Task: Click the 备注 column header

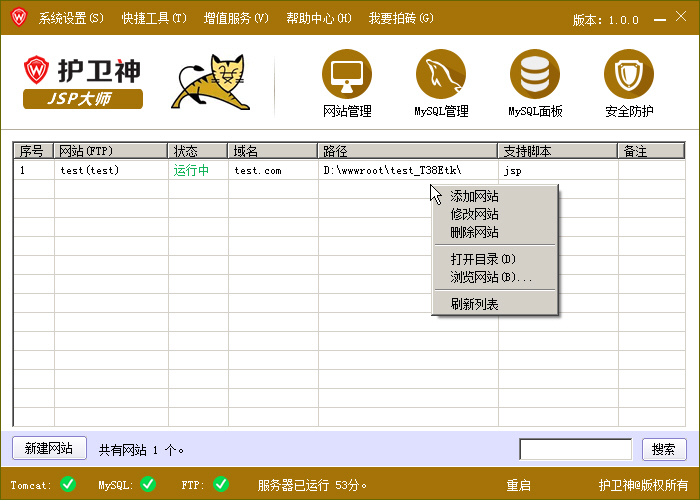Action: point(651,151)
